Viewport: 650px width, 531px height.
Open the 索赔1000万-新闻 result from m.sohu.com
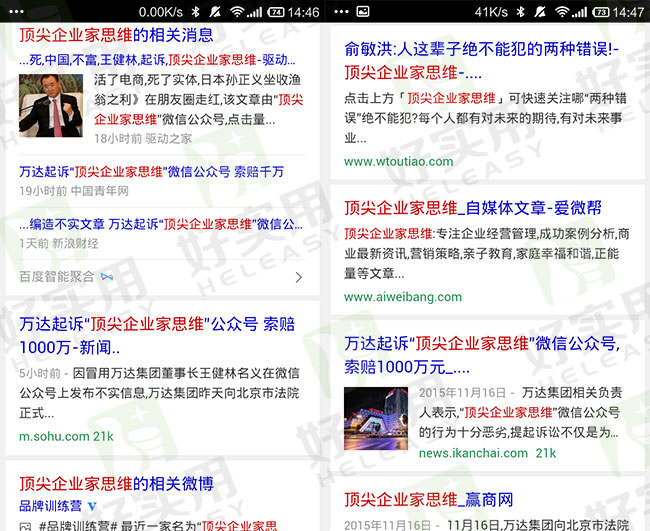pos(157,336)
